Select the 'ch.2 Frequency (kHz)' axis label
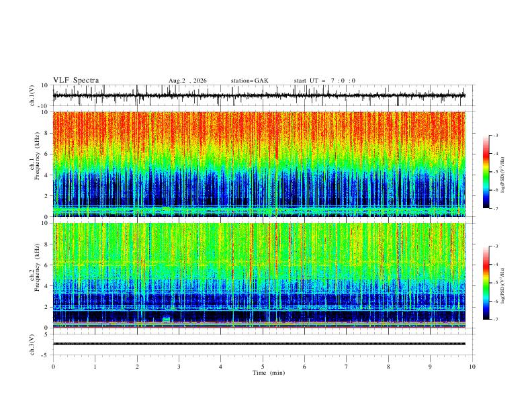532x411 pixels. (x=35, y=267)
